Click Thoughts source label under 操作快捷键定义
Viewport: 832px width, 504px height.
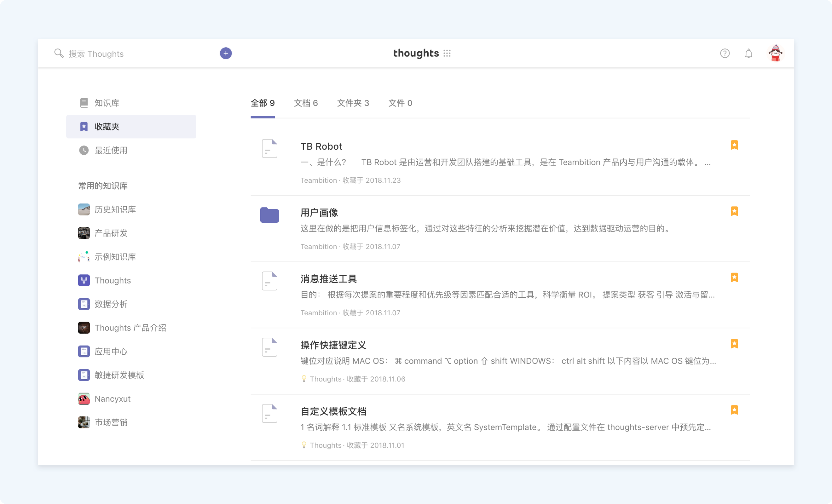(x=326, y=379)
